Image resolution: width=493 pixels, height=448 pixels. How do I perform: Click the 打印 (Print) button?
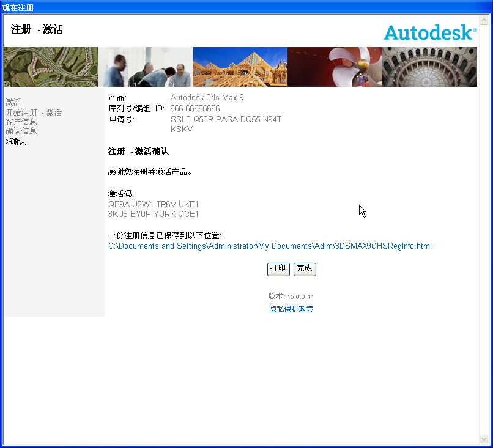(278, 270)
